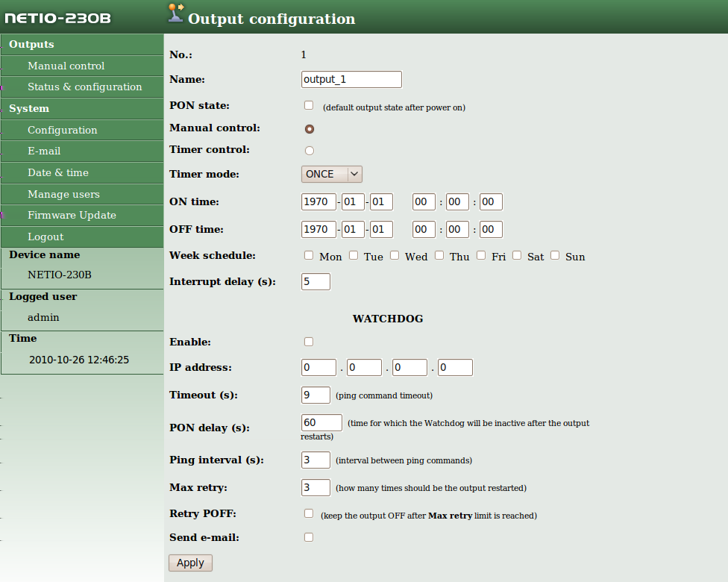Click third octet of Watchdog IP address
This screenshot has height=582, width=728.
[x=409, y=367]
